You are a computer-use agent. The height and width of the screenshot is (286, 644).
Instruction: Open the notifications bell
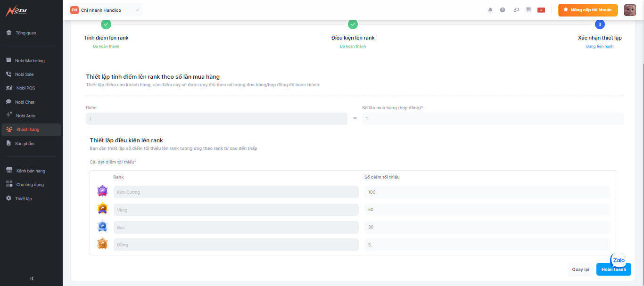coord(490,10)
